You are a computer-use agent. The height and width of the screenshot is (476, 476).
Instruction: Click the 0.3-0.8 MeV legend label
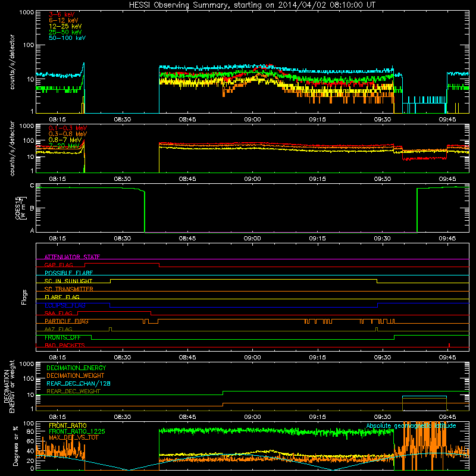click(68, 134)
